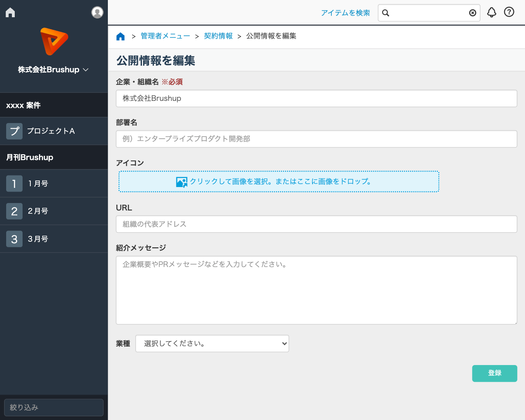The height and width of the screenshot is (420, 525).
Task: Open the notification bell icon
Action: pyautogui.click(x=491, y=12)
